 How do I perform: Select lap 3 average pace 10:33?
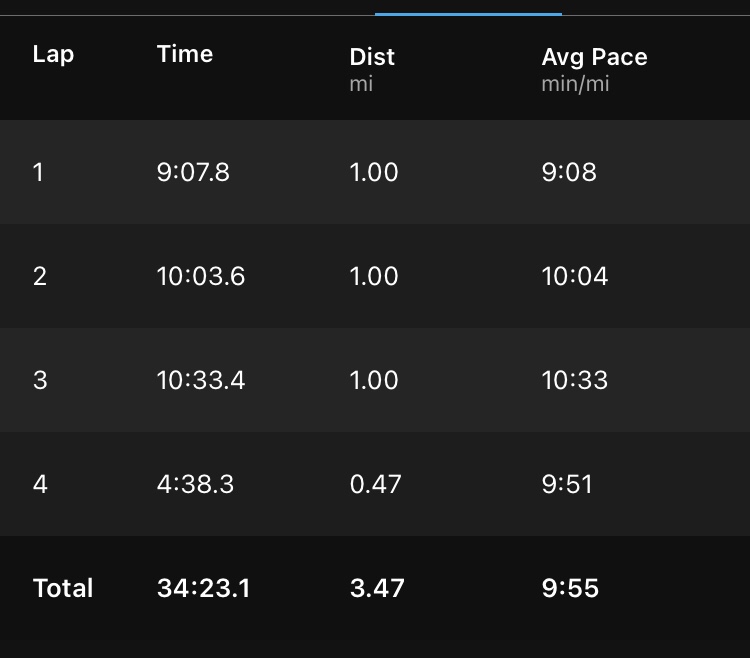[575, 380]
